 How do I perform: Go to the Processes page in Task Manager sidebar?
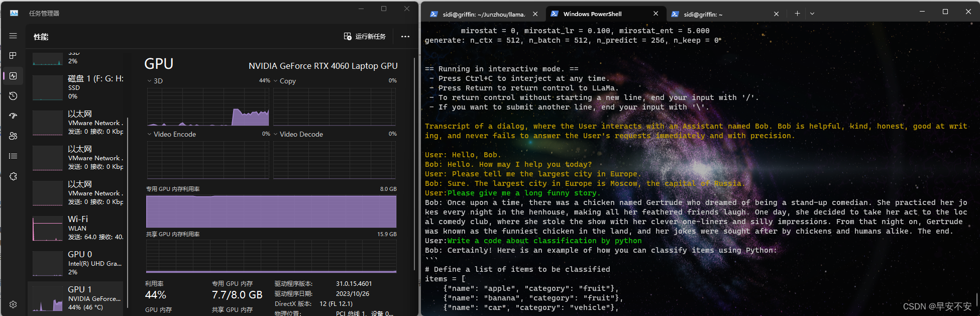(13, 56)
